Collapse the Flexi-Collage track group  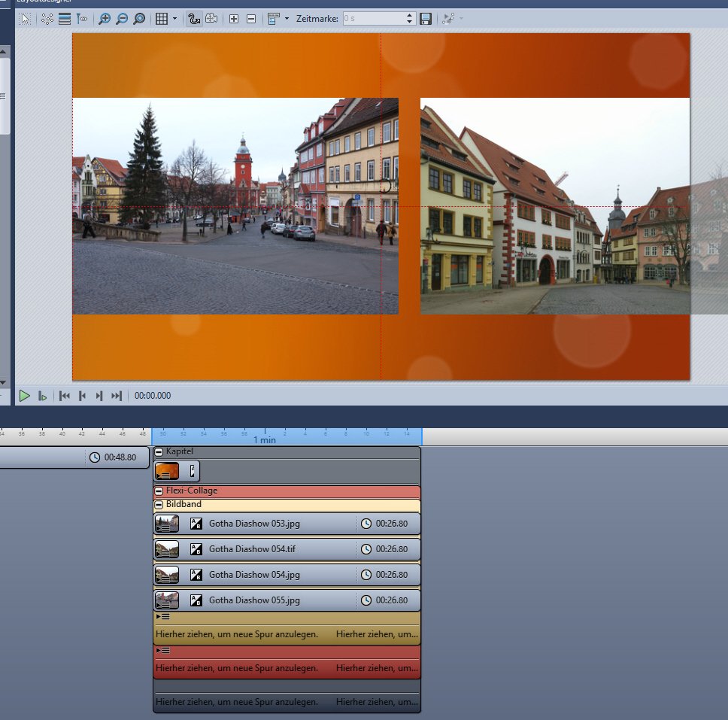(159, 491)
